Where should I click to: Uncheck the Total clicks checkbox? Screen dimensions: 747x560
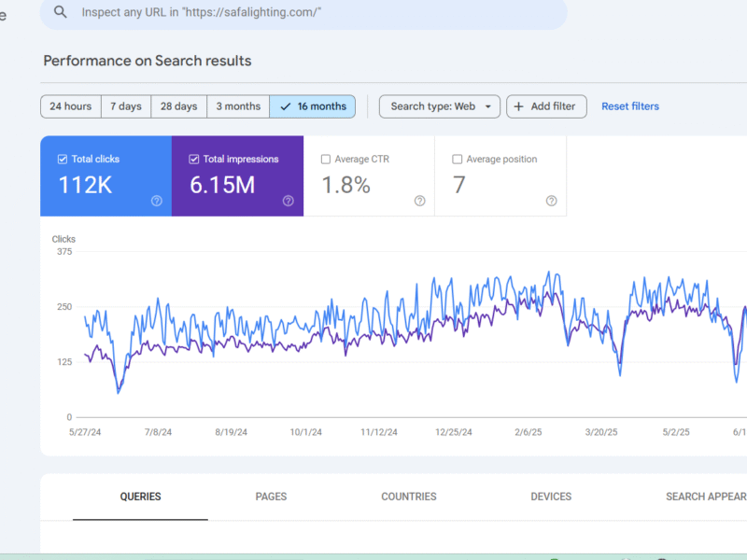pos(63,160)
